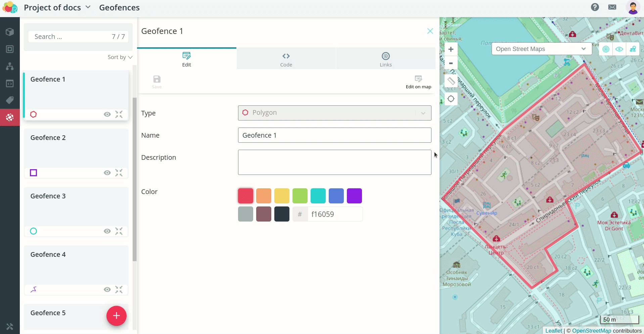Open the messages envelope icon
644x334 pixels.
point(612,7)
